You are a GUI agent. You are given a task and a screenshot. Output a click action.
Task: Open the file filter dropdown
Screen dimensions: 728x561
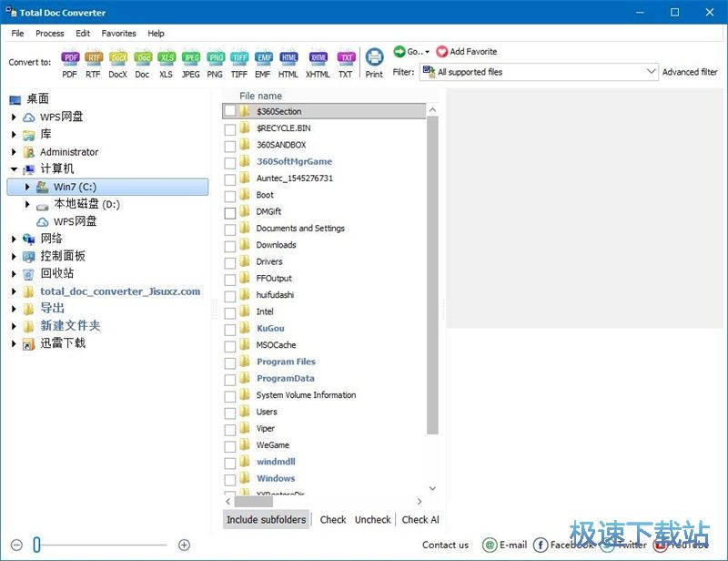coord(652,71)
